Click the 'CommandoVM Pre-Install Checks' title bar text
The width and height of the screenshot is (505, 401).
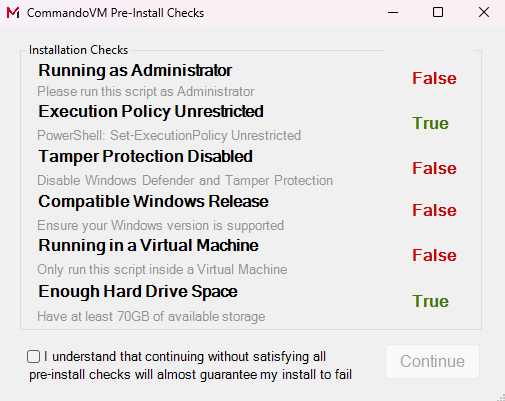click(x=115, y=13)
